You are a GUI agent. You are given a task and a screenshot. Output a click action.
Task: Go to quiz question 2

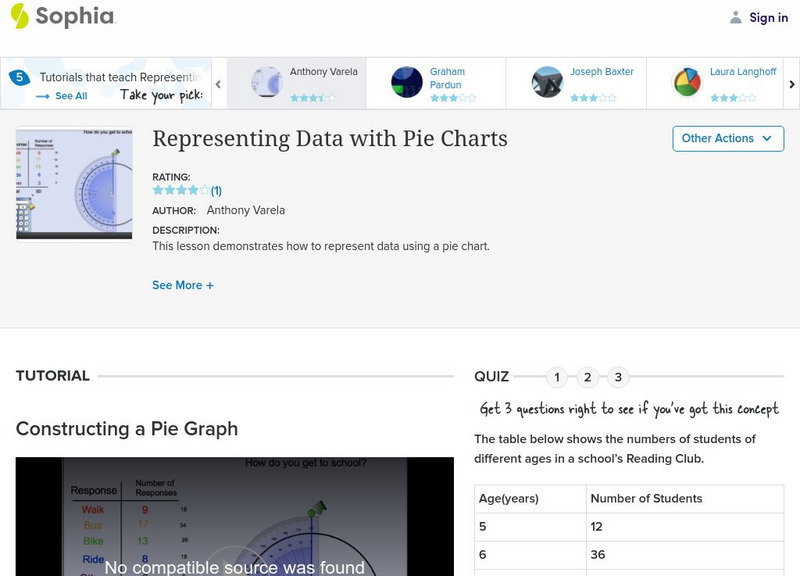click(x=588, y=377)
